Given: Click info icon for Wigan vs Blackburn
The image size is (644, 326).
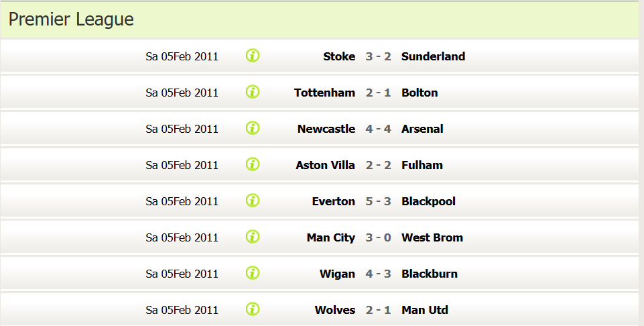Looking at the screenshot, I should [253, 272].
